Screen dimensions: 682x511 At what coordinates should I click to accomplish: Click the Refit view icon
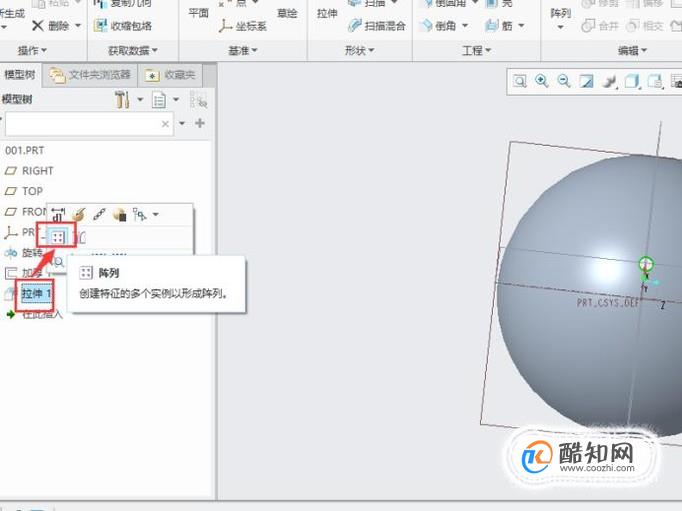[519, 81]
